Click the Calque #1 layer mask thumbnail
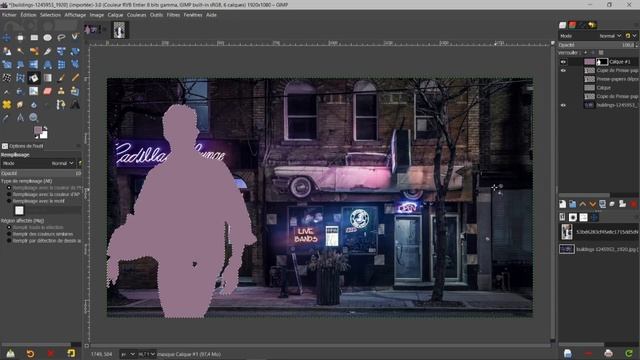This screenshot has width=640, height=360. point(602,62)
